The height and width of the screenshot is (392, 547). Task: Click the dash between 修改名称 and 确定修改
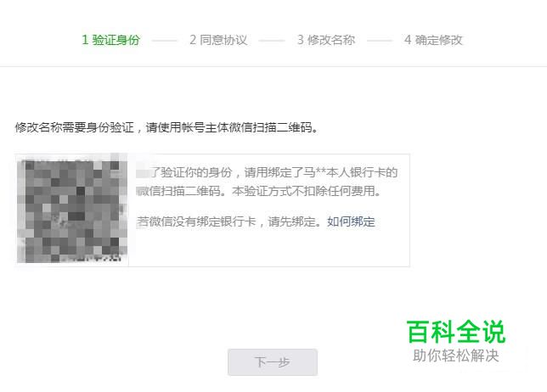click(380, 41)
